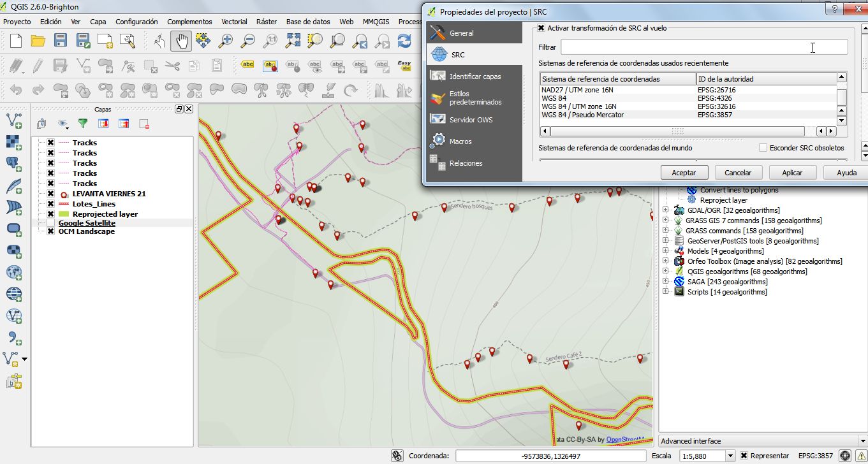Screen dimensions: 868x464
Task: Open the composer manager wrench icon
Action: (128, 41)
